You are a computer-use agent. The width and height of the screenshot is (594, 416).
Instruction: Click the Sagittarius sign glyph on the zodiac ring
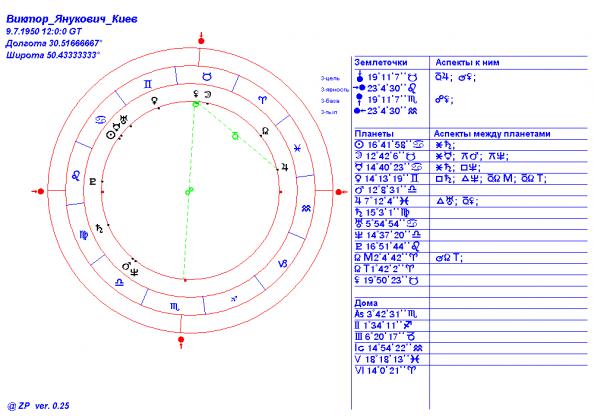tap(234, 299)
